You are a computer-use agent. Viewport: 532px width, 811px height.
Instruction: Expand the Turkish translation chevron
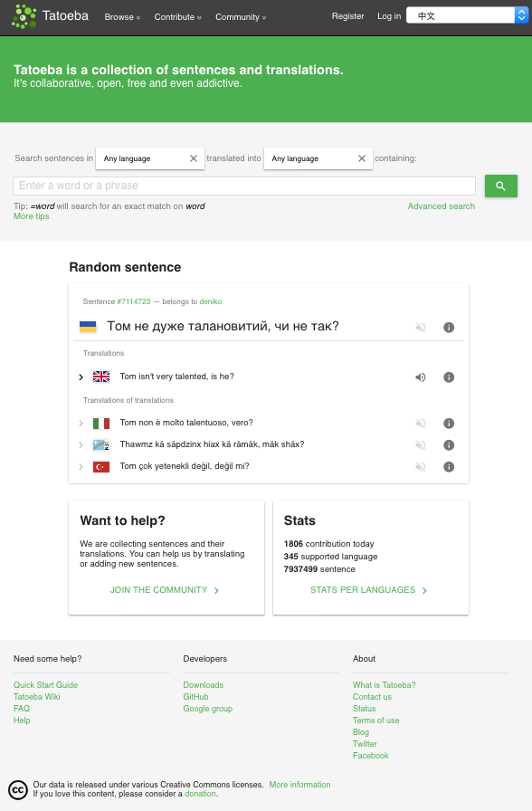(81, 467)
